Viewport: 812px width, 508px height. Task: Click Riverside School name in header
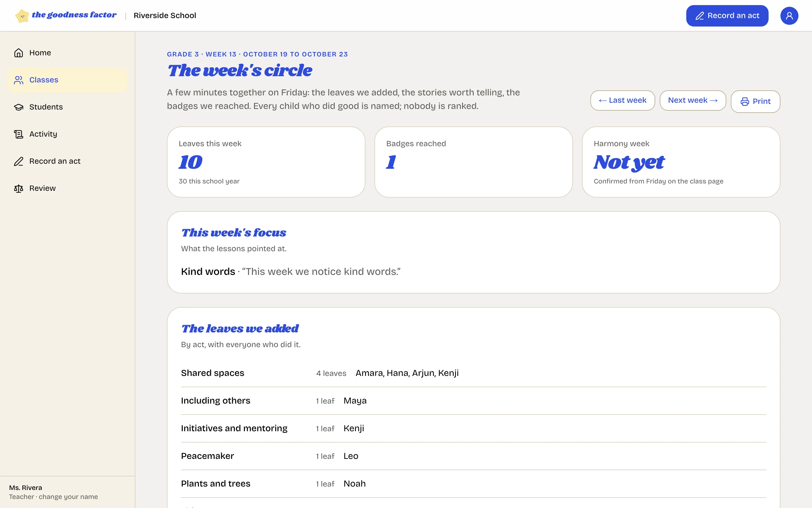[x=165, y=16]
